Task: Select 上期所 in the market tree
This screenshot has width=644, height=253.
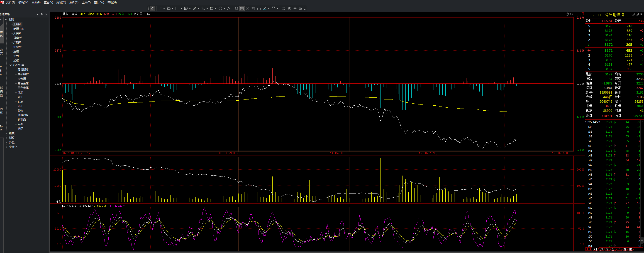Action: [17, 24]
